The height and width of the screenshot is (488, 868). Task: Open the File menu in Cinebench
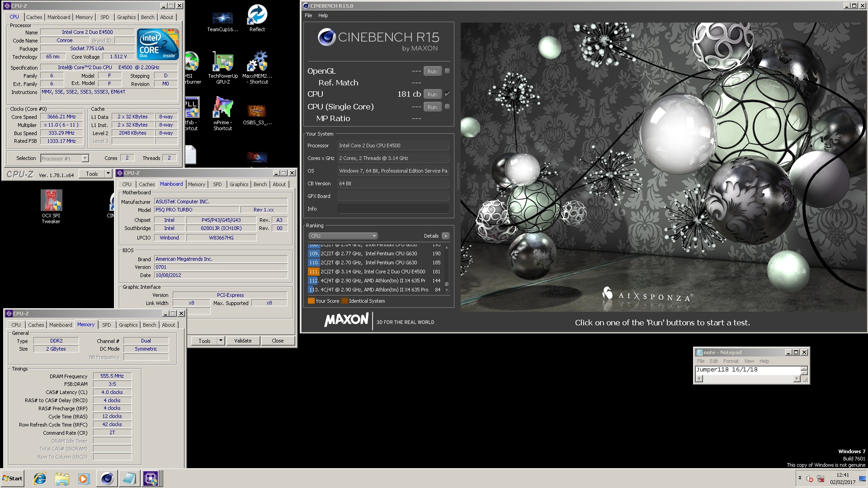point(308,15)
